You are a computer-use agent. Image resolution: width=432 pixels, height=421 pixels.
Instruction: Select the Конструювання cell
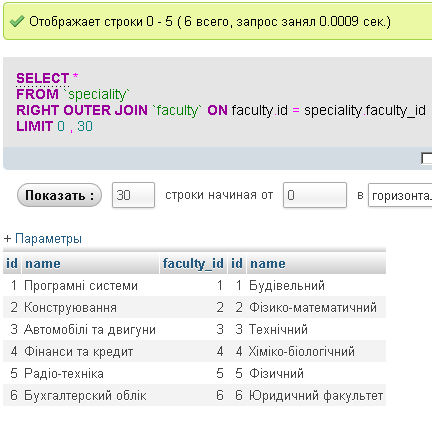70,307
